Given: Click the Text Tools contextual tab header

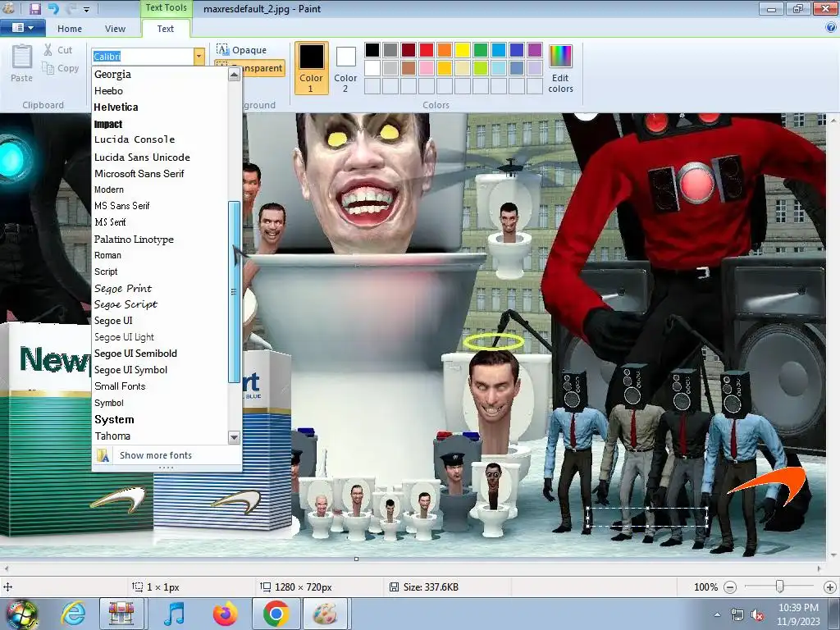Looking at the screenshot, I should click(x=166, y=8).
